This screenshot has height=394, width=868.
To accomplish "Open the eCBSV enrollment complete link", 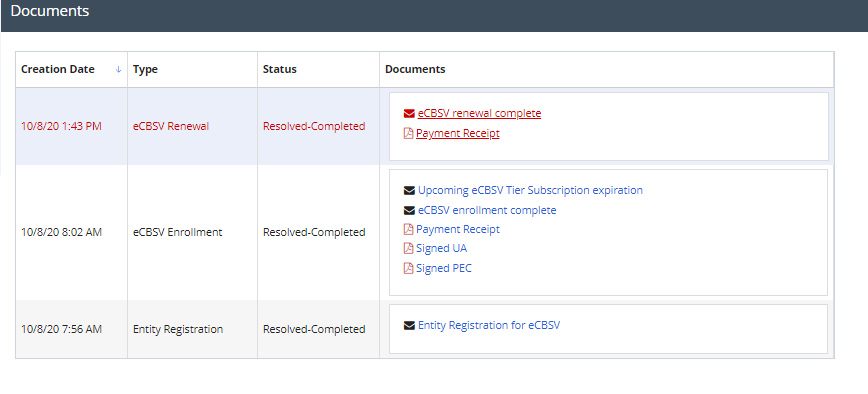I will 487,210.
